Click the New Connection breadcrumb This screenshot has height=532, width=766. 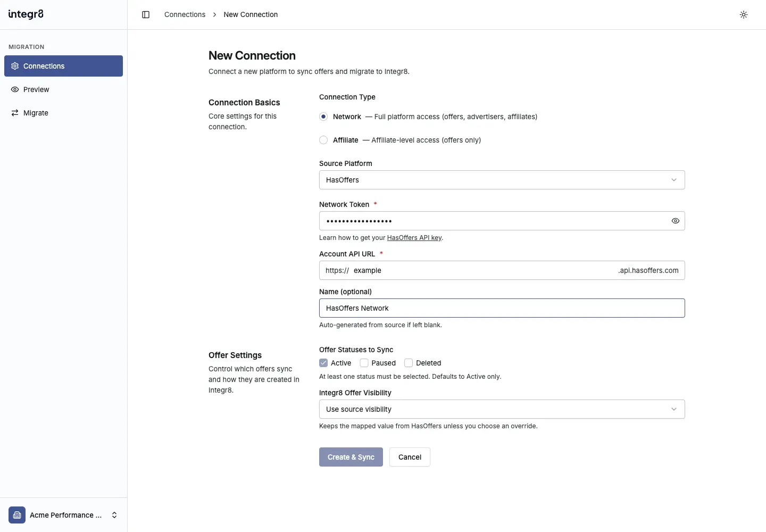point(251,14)
